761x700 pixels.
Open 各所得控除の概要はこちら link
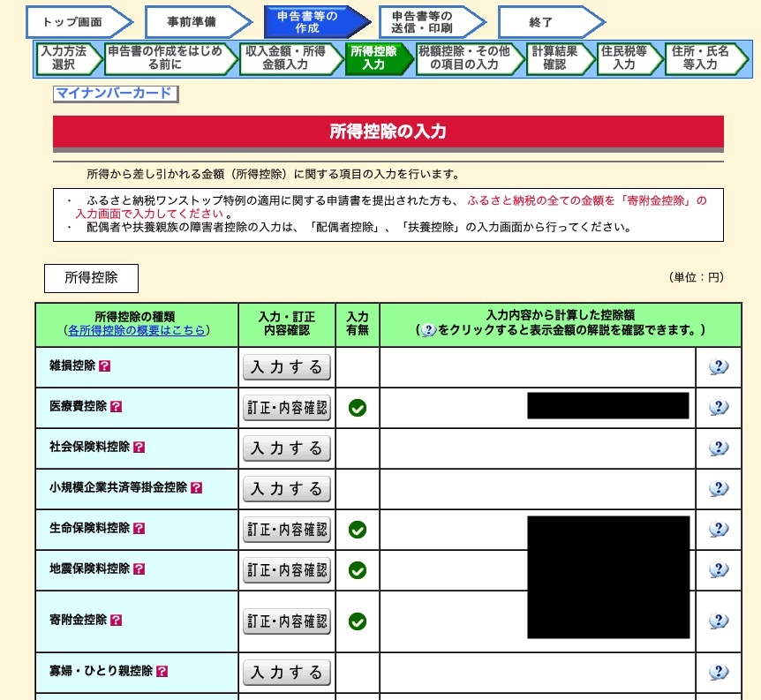136,330
